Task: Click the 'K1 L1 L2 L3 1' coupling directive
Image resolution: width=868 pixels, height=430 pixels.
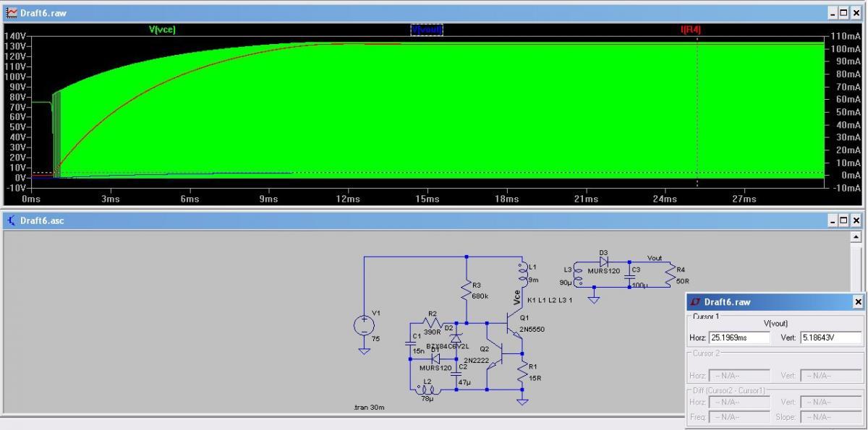Action: point(550,300)
